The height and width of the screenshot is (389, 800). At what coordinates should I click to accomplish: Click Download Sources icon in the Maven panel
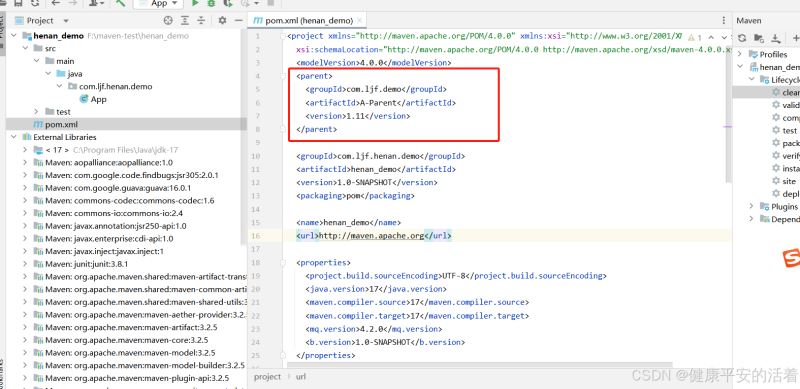(776, 38)
